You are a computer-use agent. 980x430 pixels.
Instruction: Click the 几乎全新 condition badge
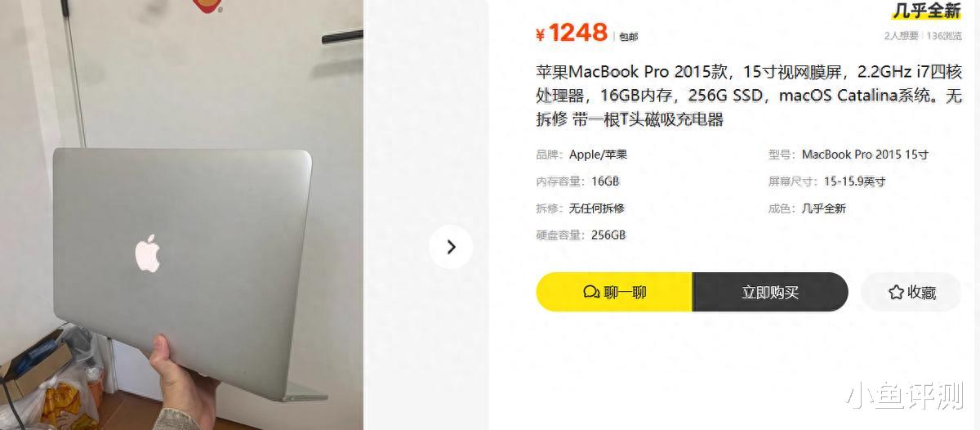click(x=925, y=10)
